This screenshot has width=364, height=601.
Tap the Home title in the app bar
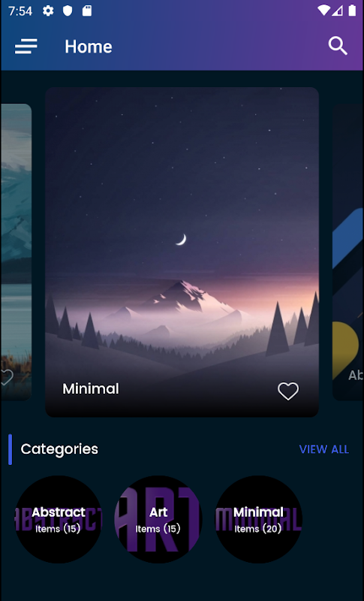point(89,47)
